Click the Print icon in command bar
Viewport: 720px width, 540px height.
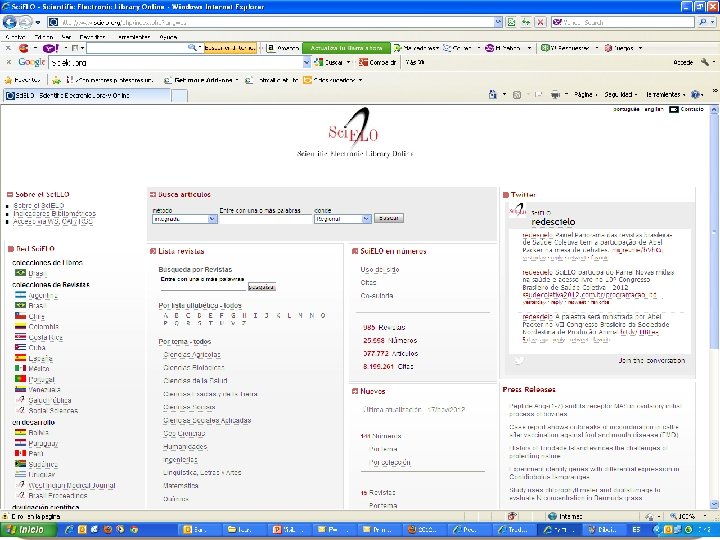pos(555,95)
